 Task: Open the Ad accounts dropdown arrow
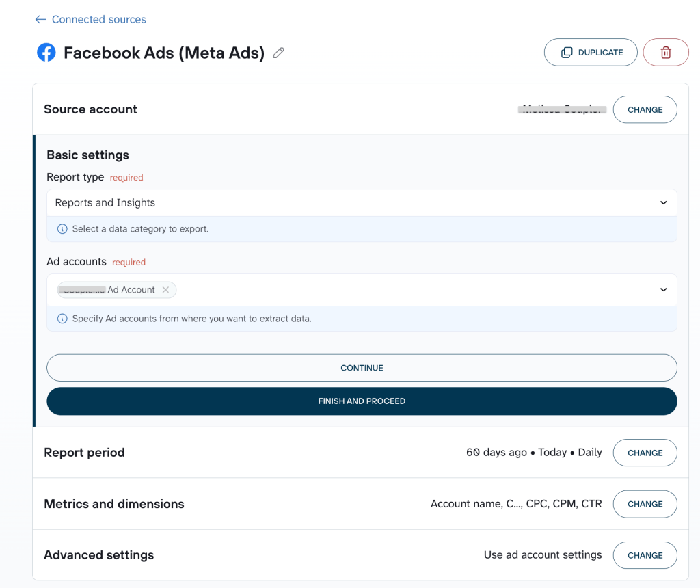pyautogui.click(x=663, y=290)
